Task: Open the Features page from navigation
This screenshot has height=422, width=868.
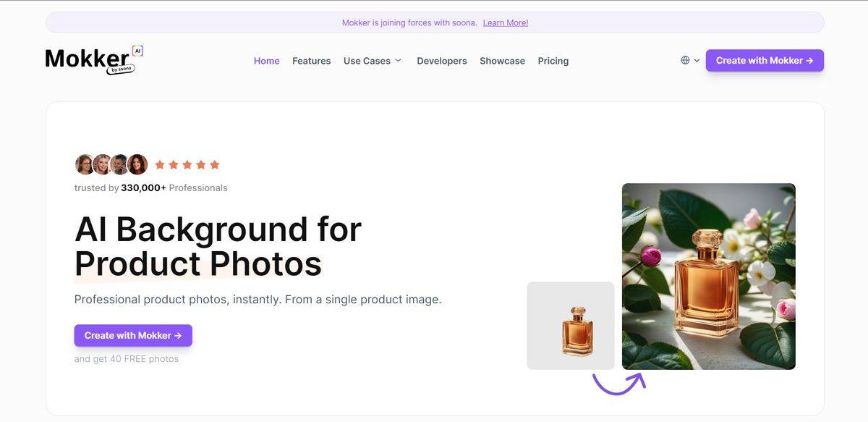Action: (311, 61)
